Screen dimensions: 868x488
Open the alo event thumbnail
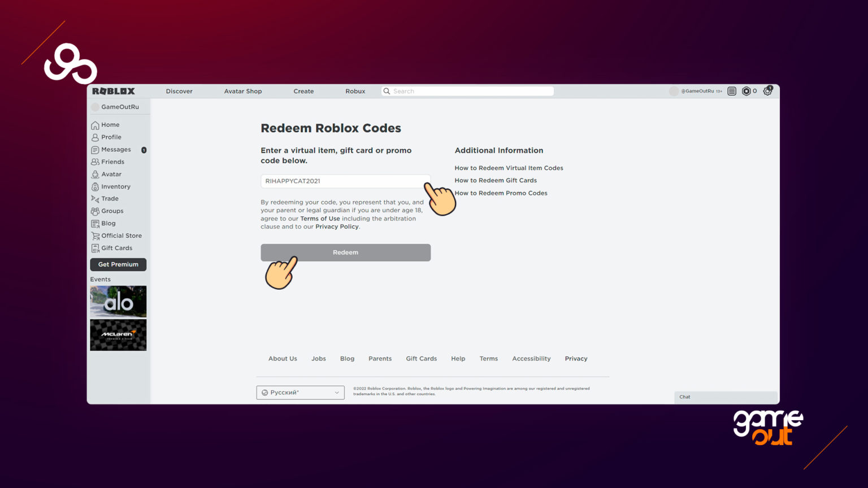tap(118, 301)
